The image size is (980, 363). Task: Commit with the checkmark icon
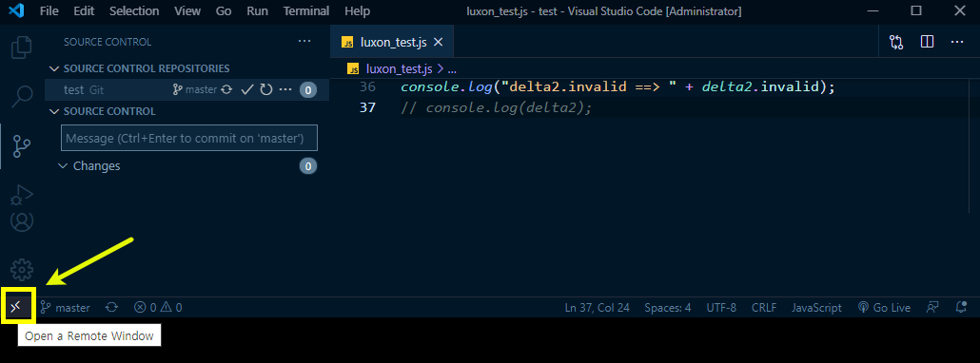(x=246, y=90)
